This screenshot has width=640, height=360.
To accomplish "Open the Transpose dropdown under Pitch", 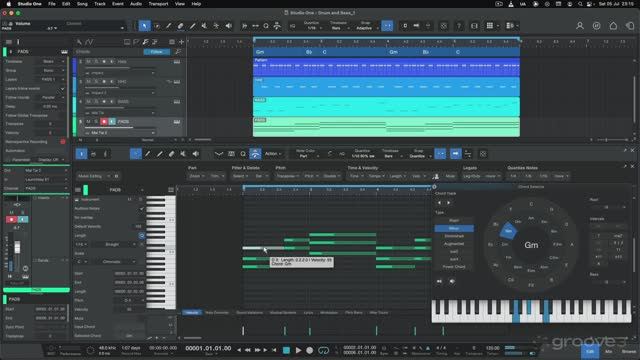I will tap(288, 176).
